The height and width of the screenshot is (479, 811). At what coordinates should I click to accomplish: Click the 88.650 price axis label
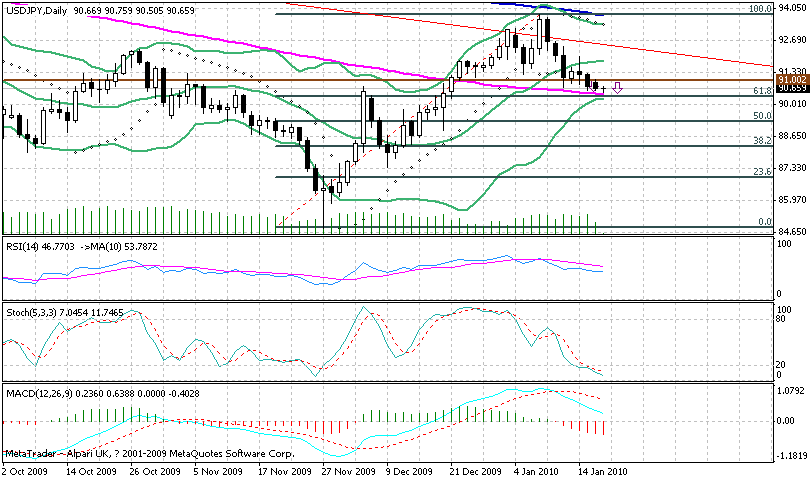[x=791, y=136]
